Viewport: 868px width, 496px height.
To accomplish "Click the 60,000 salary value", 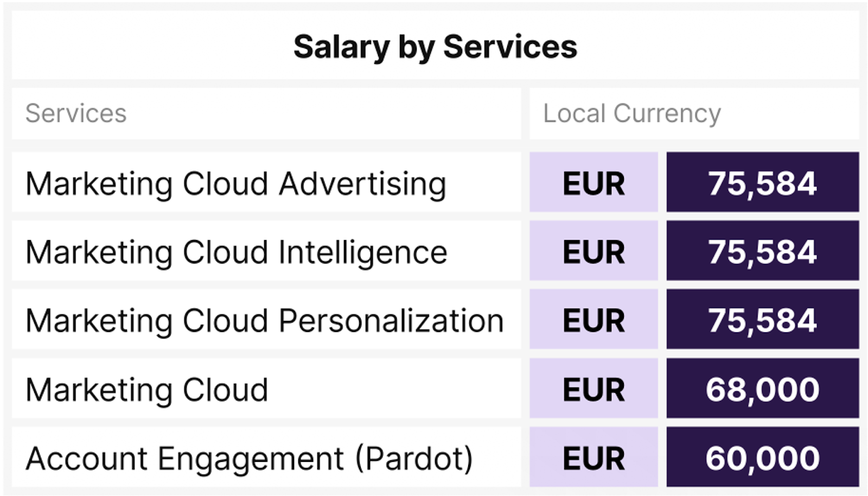I will [762, 458].
